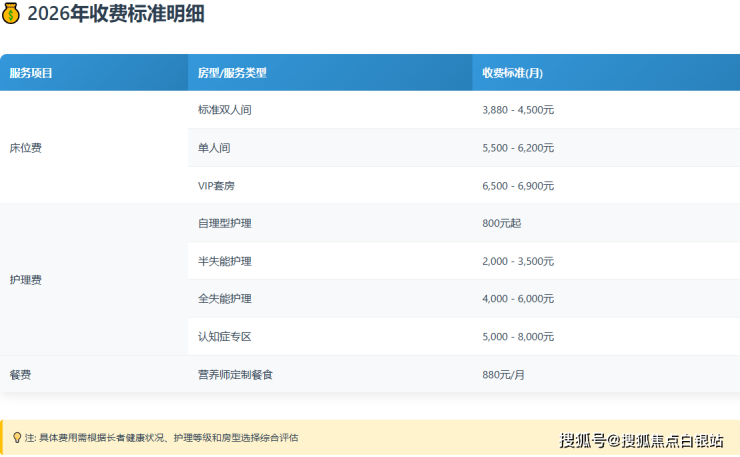
Task: Click the VIP套房 room type
Action: (216, 186)
